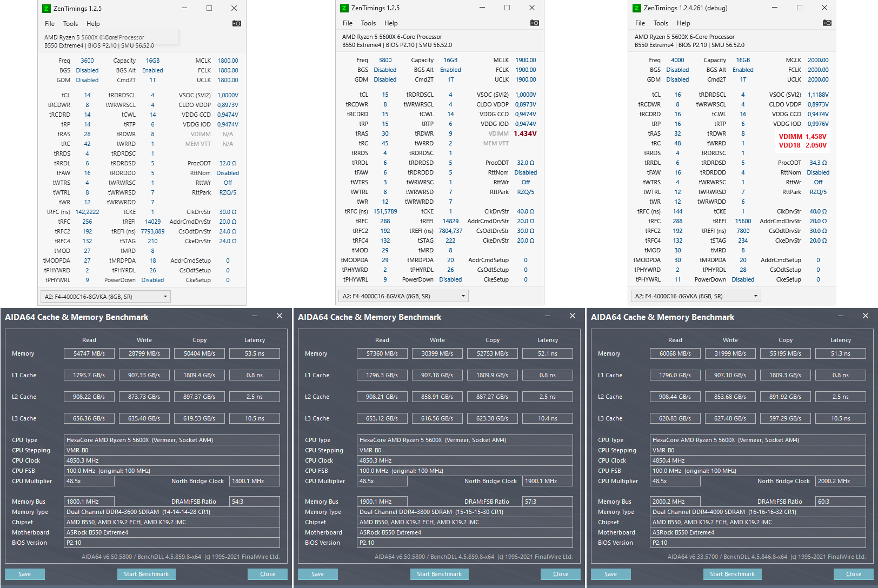This screenshot has height=588, width=878.
Task: Click the Memory Bus field showing 1900.1 MHz
Action: point(382,502)
